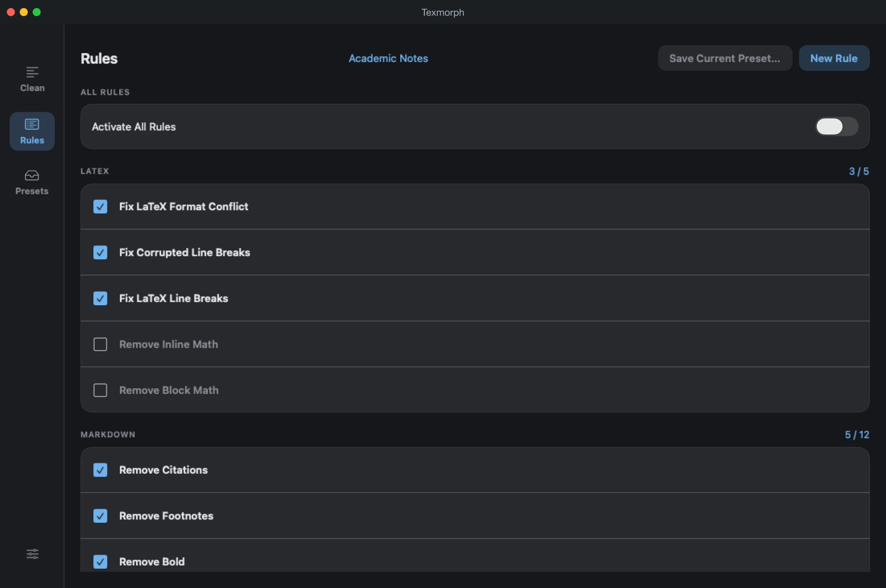Click the Rules page heading
This screenshot has width=886, height=588.
pos(99,58)
